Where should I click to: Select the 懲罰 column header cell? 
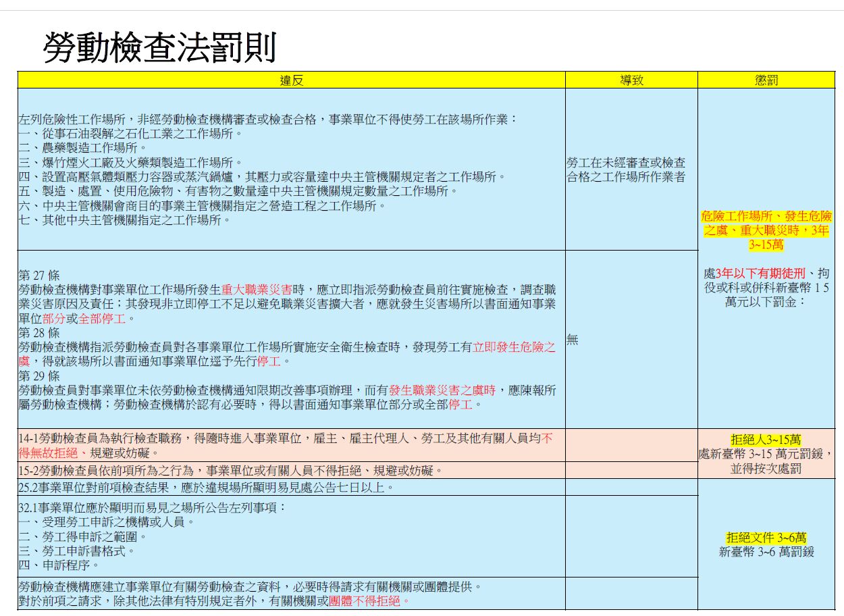pos(766,80)
